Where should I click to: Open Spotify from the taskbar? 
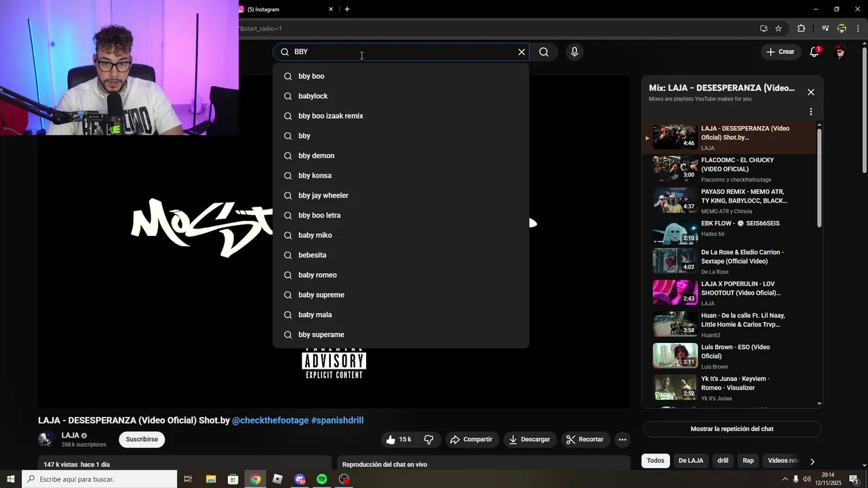point(322,479)
